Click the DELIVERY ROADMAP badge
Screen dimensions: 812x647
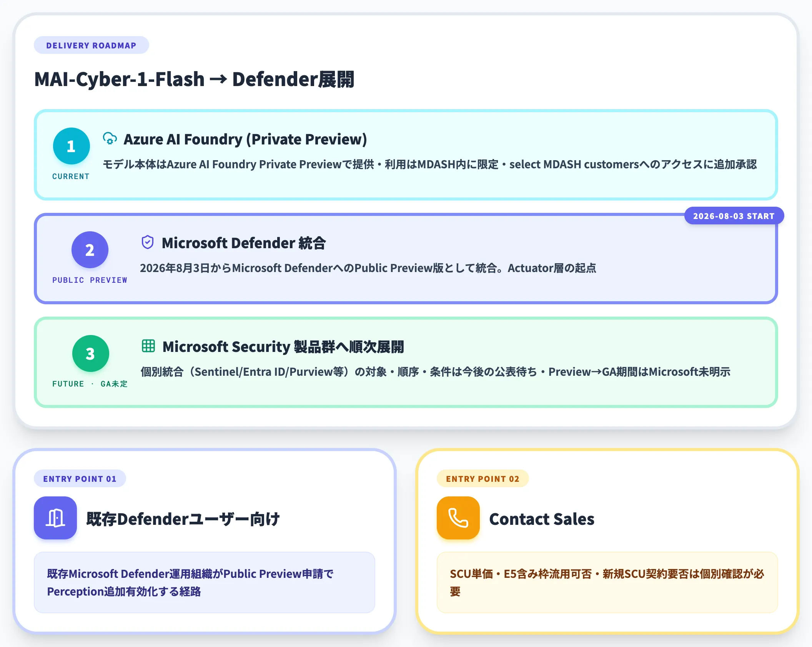(x=91, y=45)
